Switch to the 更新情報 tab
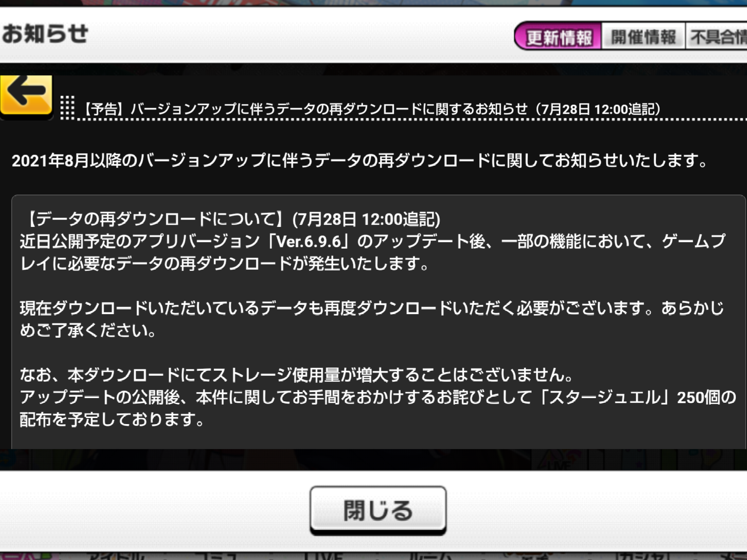The width and height of the screenshot is (747, 560). tap(559, 37)
